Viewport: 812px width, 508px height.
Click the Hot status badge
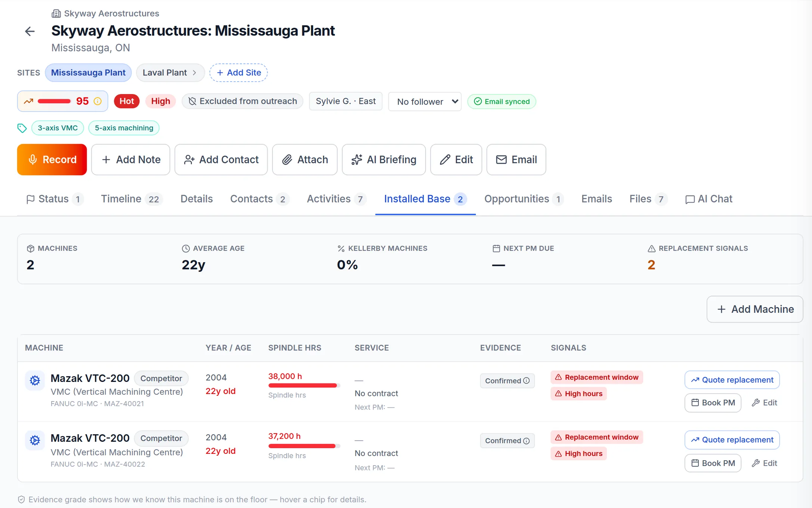(x=127, y=101)
